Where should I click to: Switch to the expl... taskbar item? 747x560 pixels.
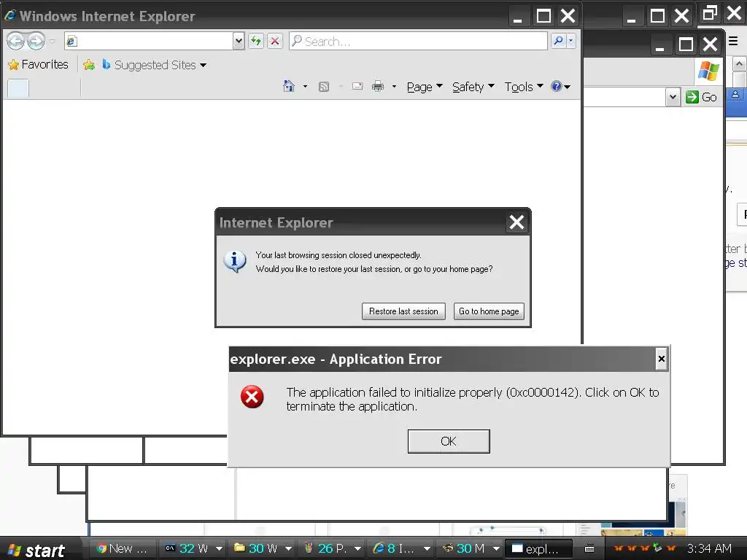pos(538,548)
